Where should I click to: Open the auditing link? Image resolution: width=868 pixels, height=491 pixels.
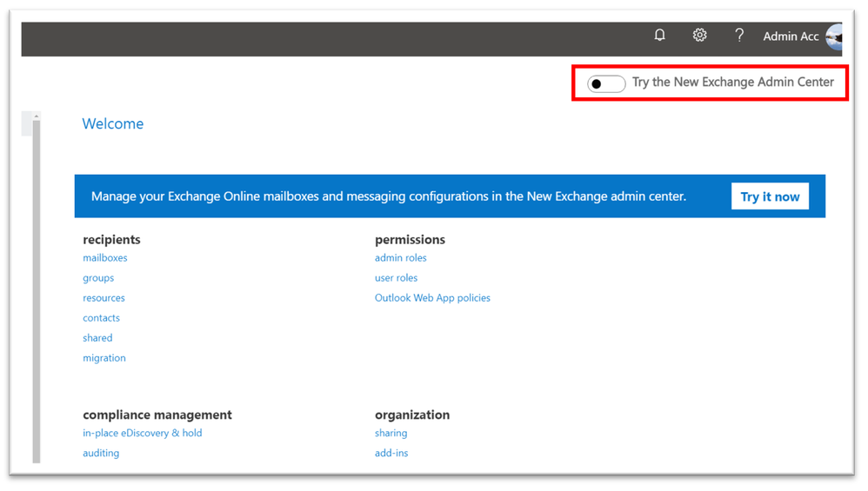click(x=101, y=453)
